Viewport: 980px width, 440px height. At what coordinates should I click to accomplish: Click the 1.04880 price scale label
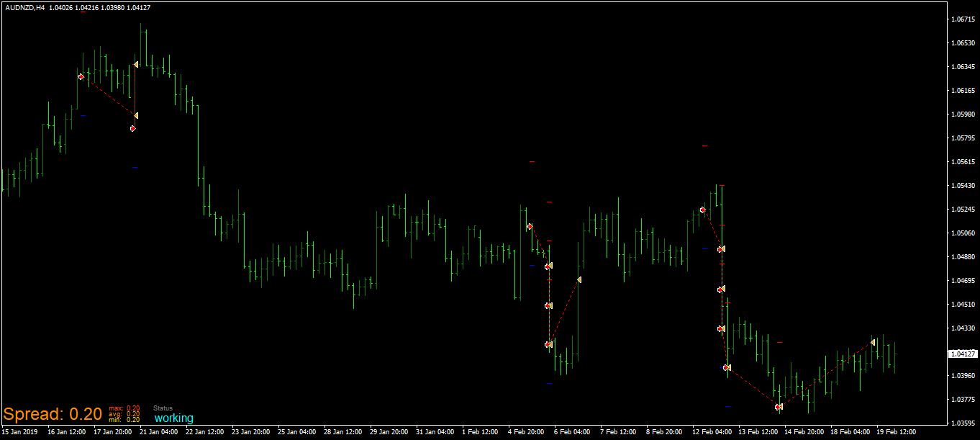pyautogui.click(x=963, y=257)
